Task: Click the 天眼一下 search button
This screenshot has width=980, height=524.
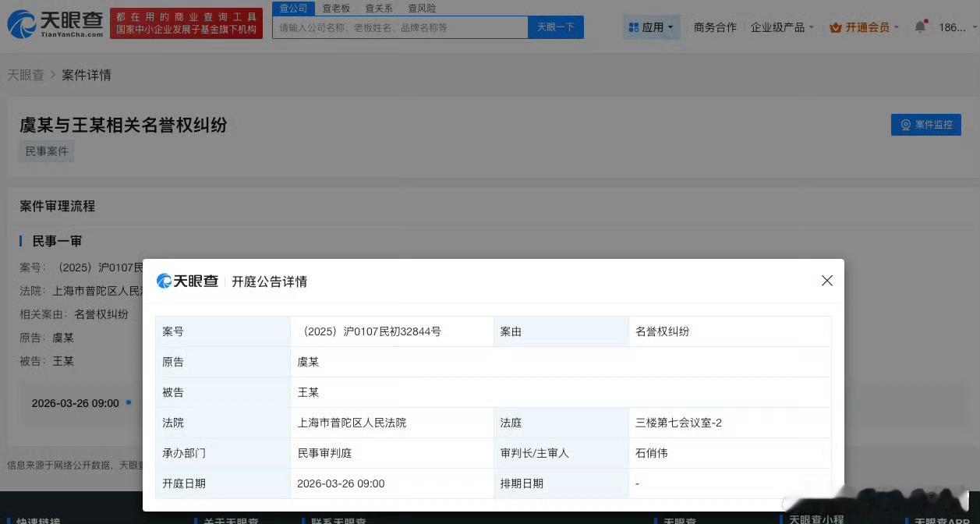Action: tap(555, 27)
